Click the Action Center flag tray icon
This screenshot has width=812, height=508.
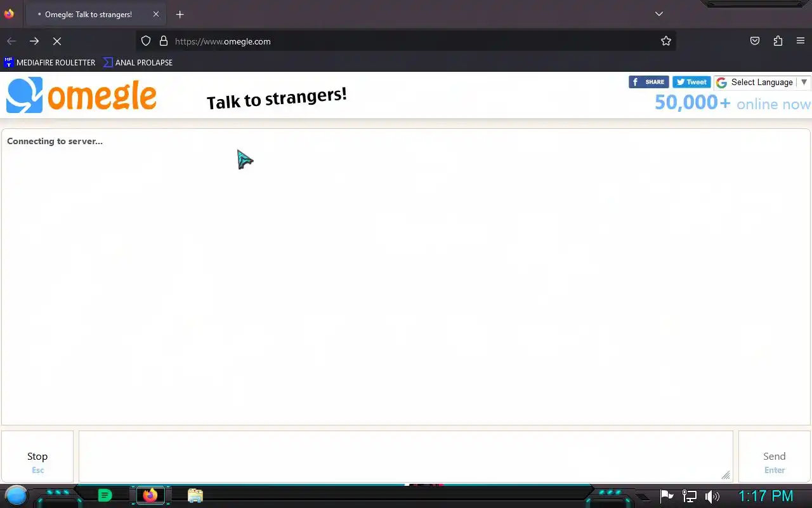tap(667, 497)
